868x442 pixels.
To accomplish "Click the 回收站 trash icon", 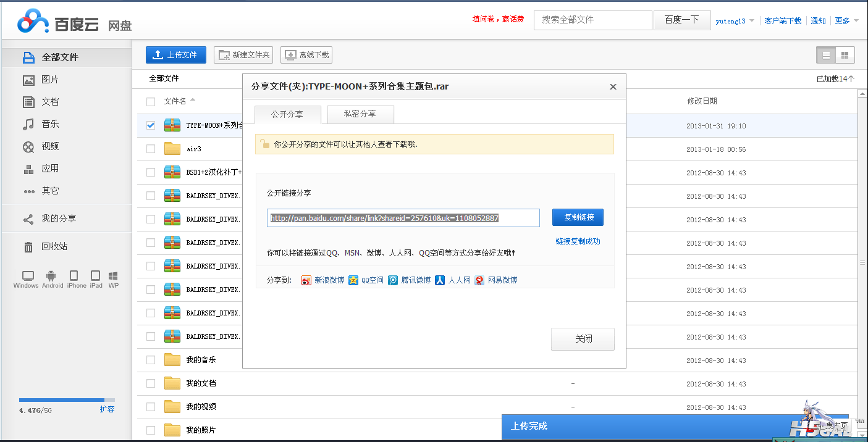I will click(28, 247).
